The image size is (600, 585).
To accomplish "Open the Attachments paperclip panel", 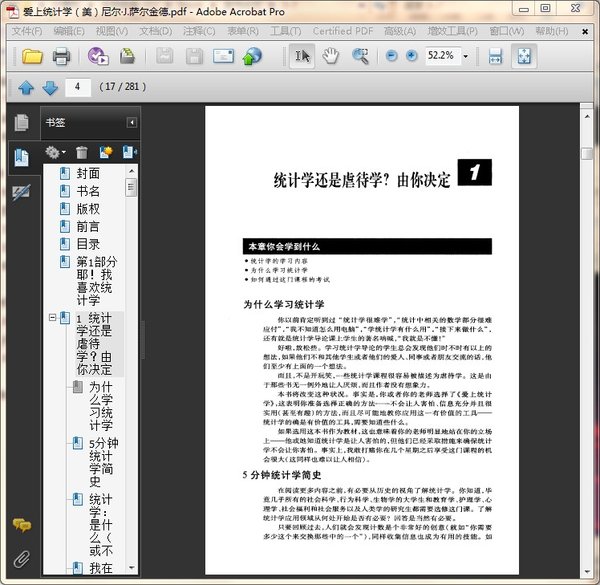I will pyautogui.click(x=21, y=558).
